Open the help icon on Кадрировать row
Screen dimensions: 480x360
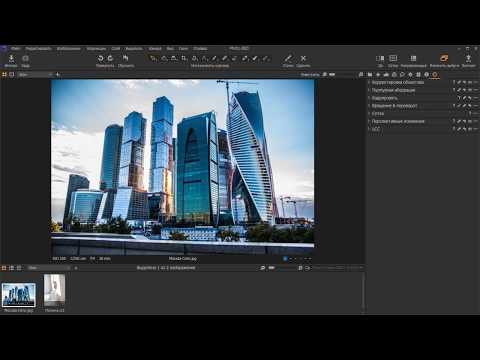(459, 98)
